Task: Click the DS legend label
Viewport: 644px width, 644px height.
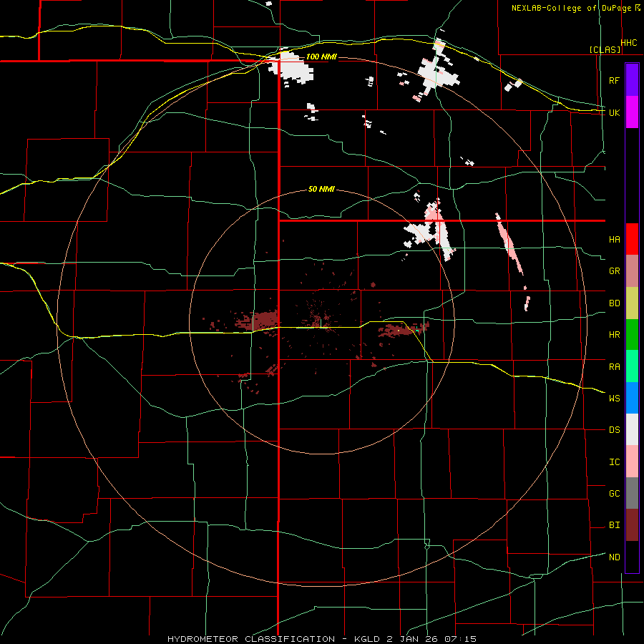Action: (614, 430)
